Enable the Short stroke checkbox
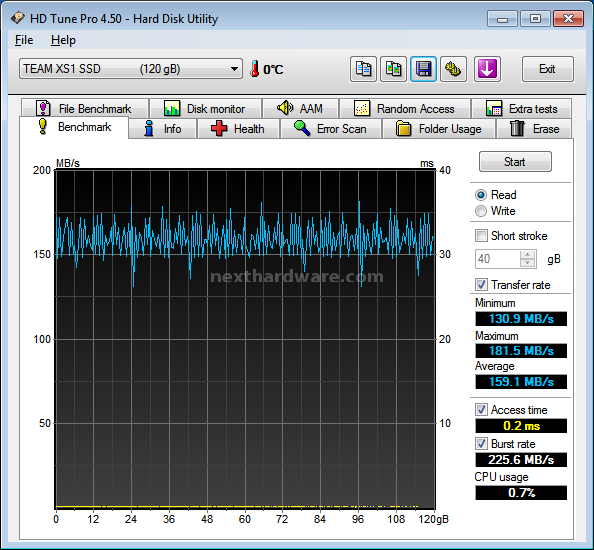Screen dimensions: 594x550 pyautogui.click(x=481, y=236)
